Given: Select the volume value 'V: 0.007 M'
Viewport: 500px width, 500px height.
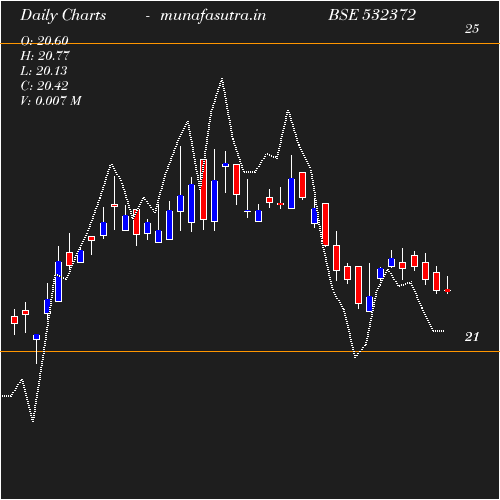Looking at the screenshot, I should point(51,101).
